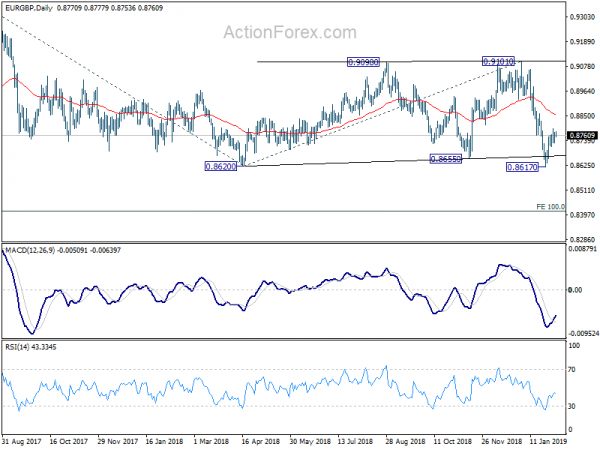Screen dimensions: 600x450
Task: Click the ActionForex.com watermark
Action: click(x=290, y=32)
